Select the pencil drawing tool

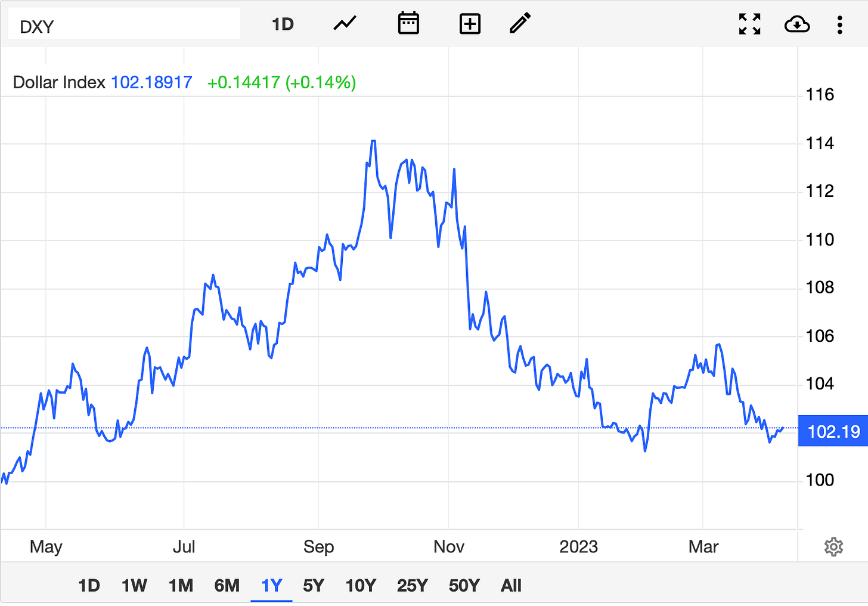click(520, 24)
